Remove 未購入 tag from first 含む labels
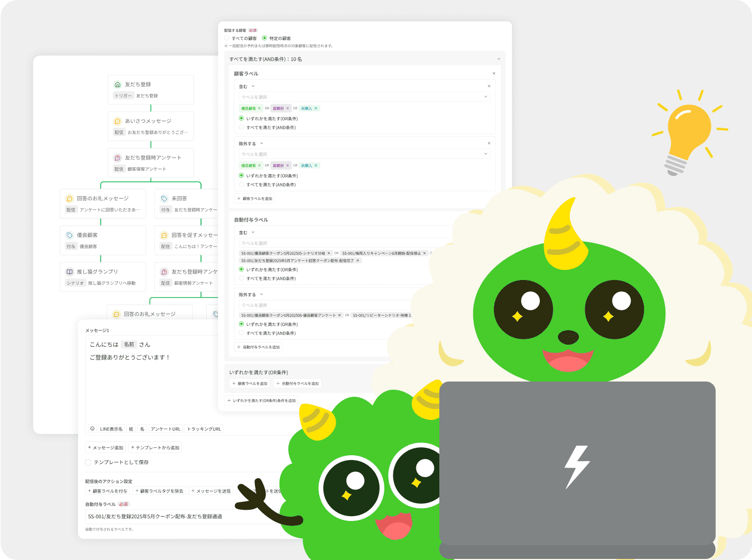Screen dimensions: 752x560 click(316, 108)
